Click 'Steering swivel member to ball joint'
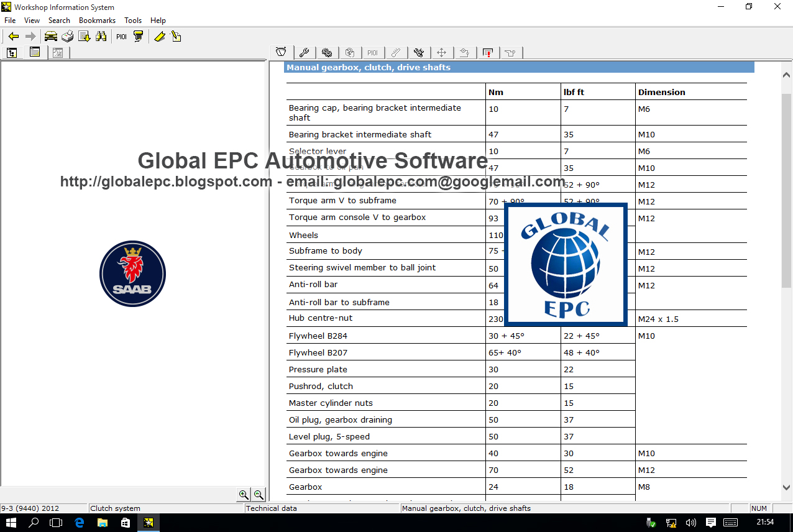793x532 pixels. point(362,267)
